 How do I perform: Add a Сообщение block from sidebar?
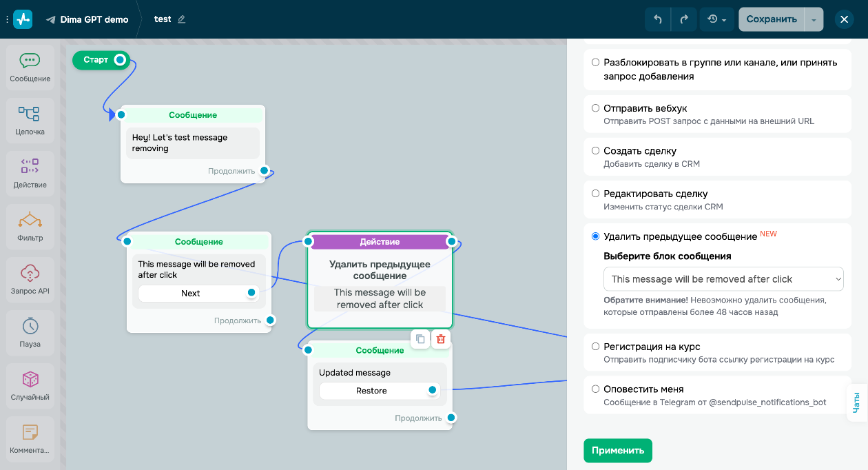pyautogui.click(x=30, y=67)
